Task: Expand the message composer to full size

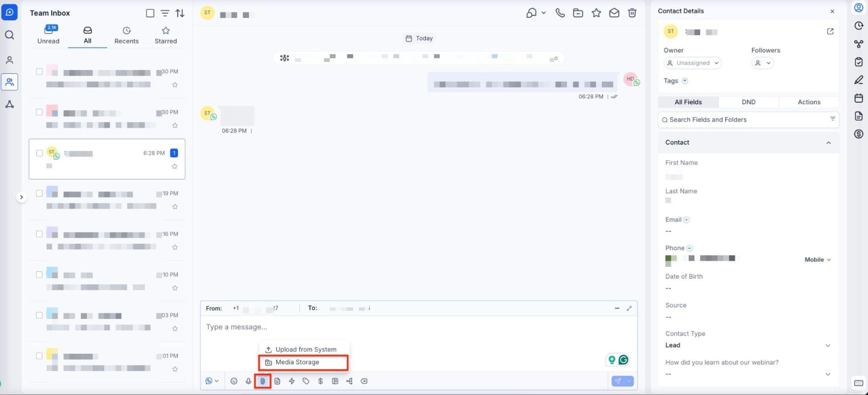Action: coord(629,308)
